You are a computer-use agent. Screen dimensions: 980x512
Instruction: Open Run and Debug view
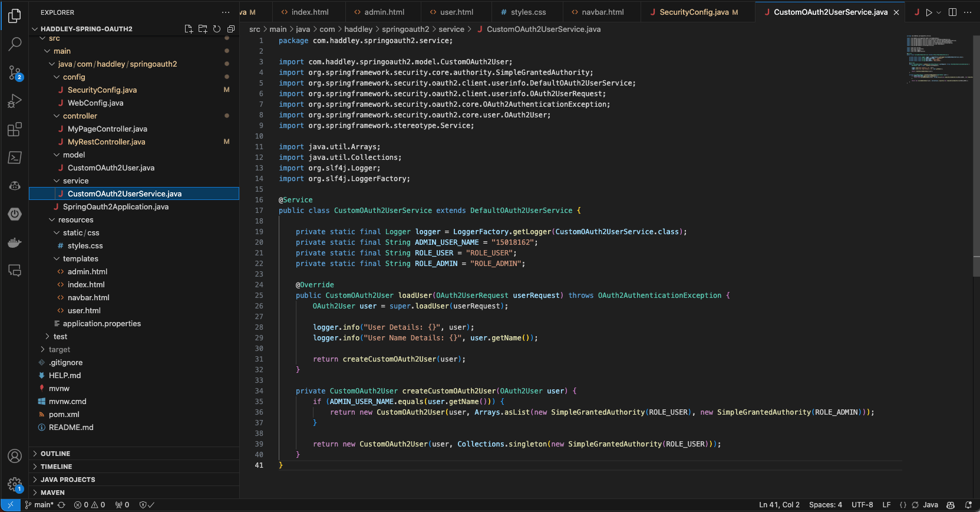click(x=15, y=101)
